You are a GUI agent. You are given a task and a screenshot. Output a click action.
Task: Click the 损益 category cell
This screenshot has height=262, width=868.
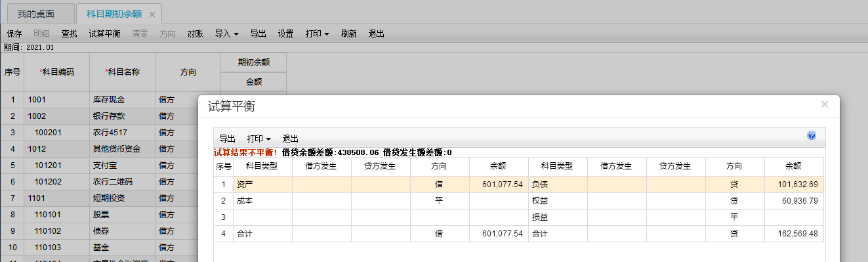[558, 217]
